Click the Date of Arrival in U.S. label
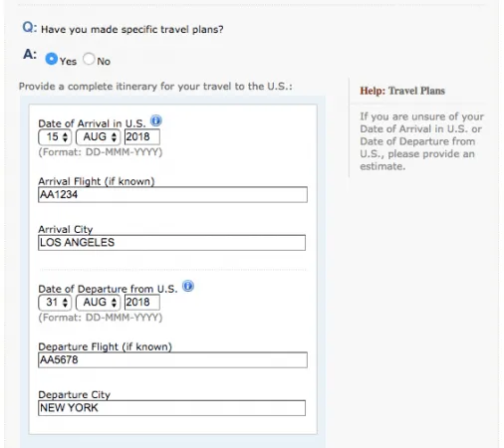Viewport: 504px width, 448px height. (92, 123)
